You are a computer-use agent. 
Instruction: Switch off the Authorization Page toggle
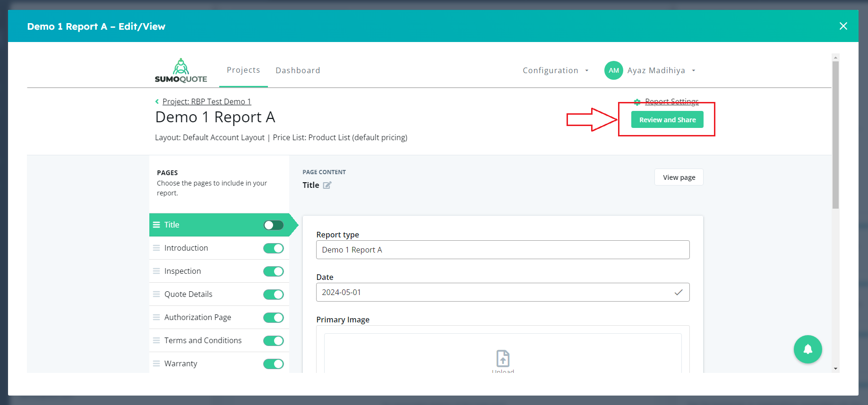pos(274,318)
